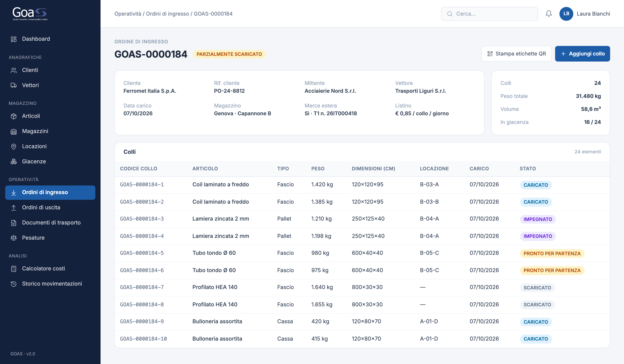The width and height of the screenshot is (624, 364).
Task: Click collo code GOAS-0000184-7
Action: [142, 287]
